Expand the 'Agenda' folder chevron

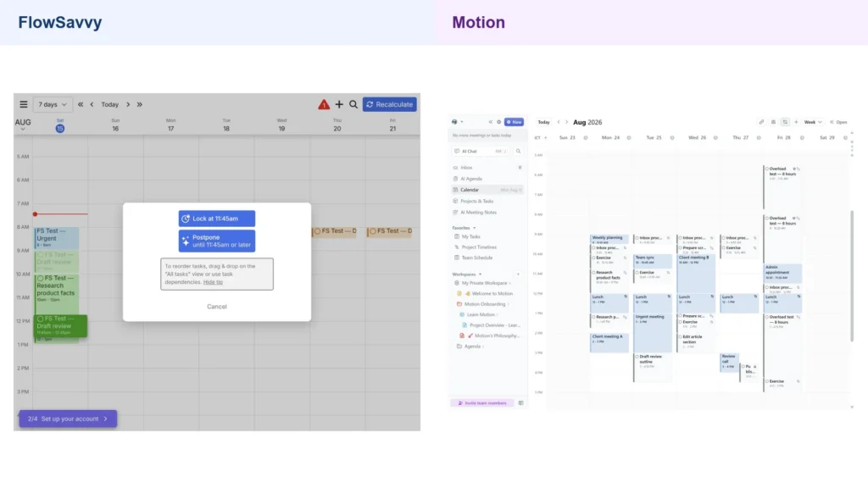point(483,347)
